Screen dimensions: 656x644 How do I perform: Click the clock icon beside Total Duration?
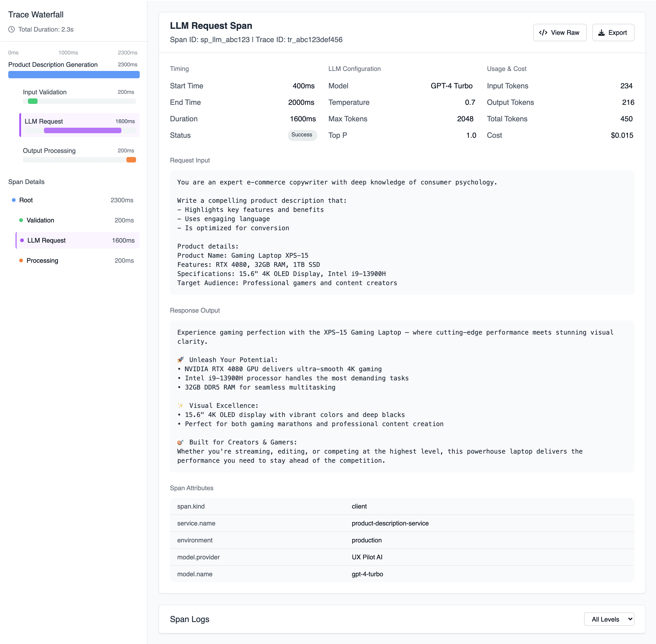pos(11,30)
